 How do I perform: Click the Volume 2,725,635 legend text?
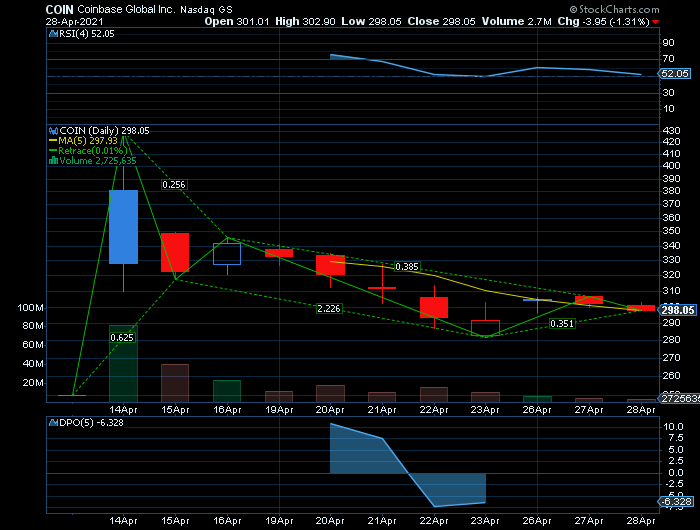pos(98,161)
